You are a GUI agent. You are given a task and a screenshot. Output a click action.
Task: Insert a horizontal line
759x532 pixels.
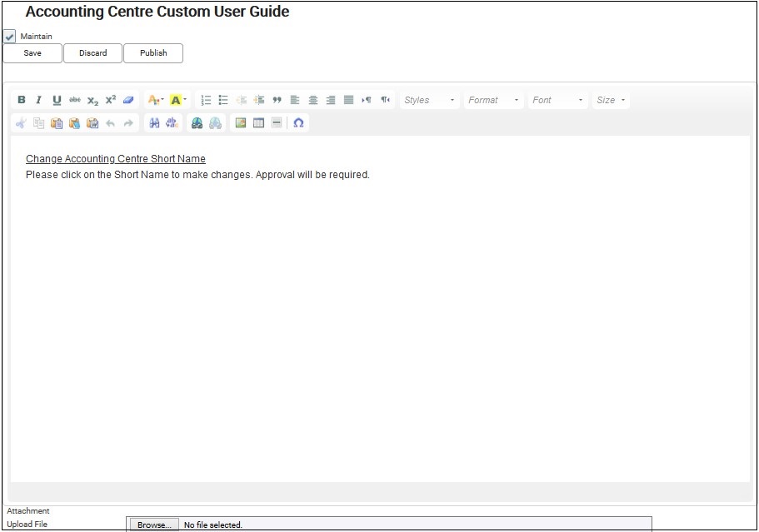click(277, 123)
